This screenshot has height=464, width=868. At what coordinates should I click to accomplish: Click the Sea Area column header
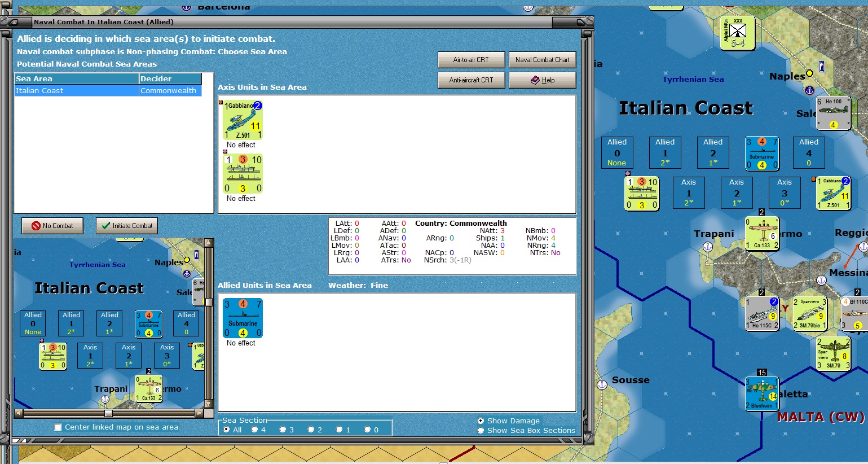[77, 78]
